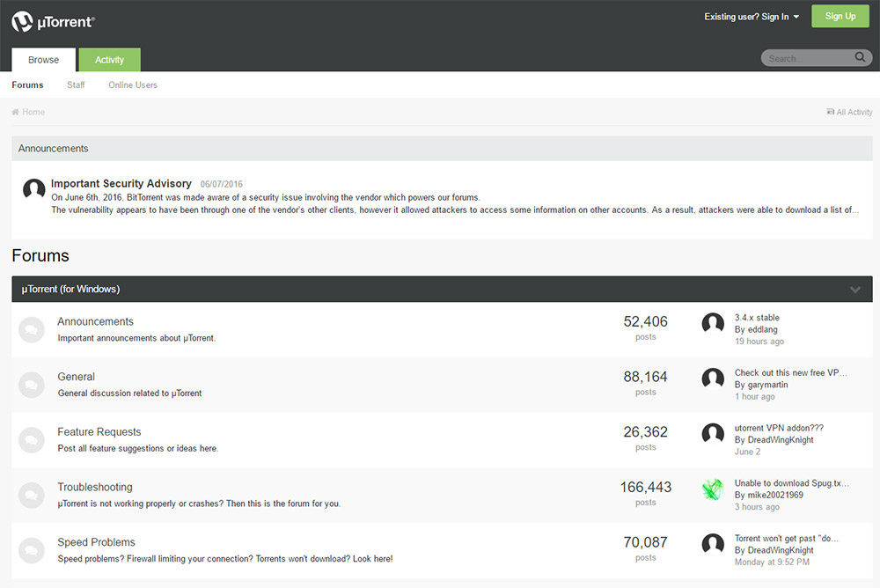The image size is (880, 588).
Task: Switch to the Activity tab
Action: click(109, 60)
